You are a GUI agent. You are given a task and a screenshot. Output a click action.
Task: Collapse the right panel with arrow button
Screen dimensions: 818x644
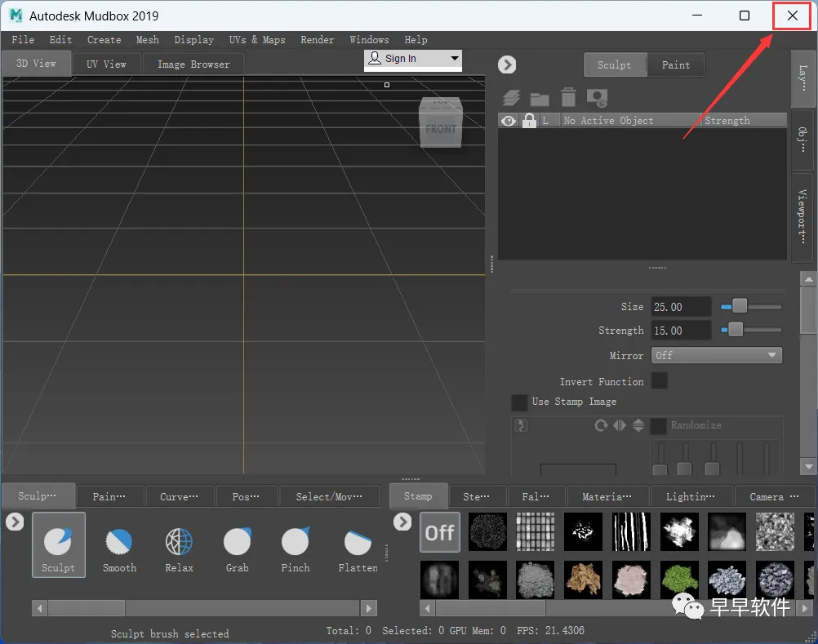click(507, 64)
